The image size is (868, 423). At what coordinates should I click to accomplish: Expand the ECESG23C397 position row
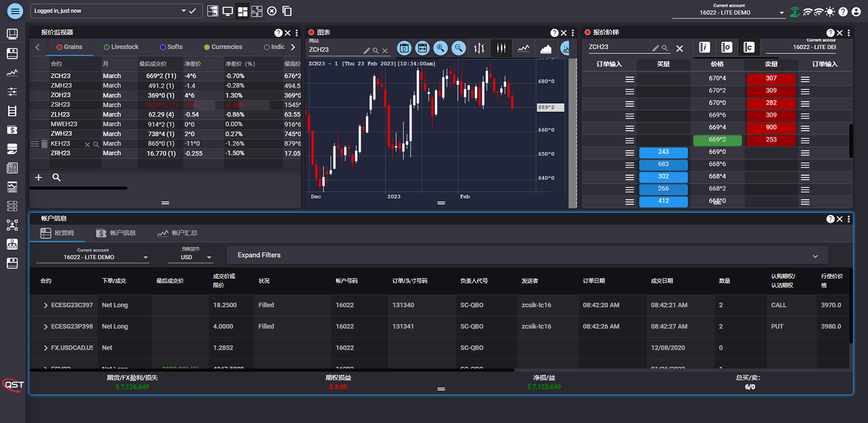[x=46, y=305]
